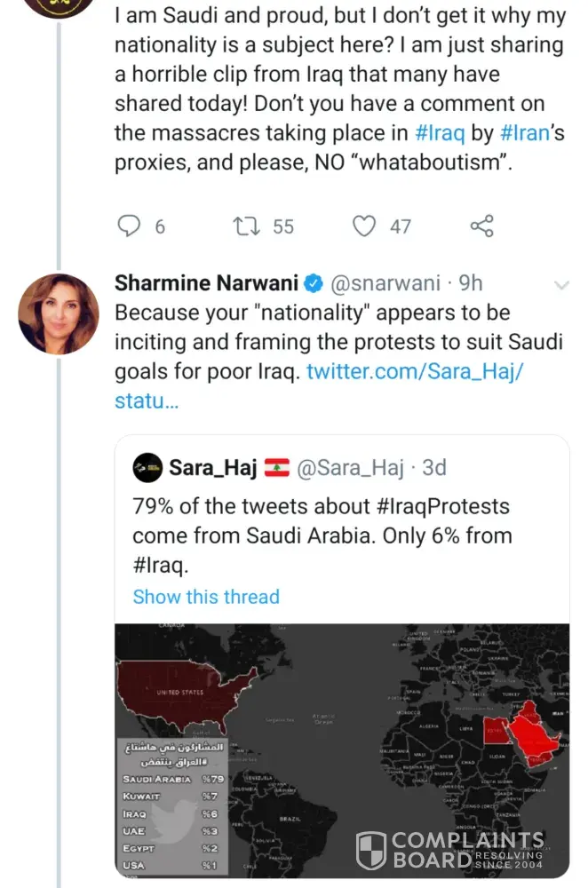
Task: Open Sharmine Narwani's profile photo
Action: 60,313
